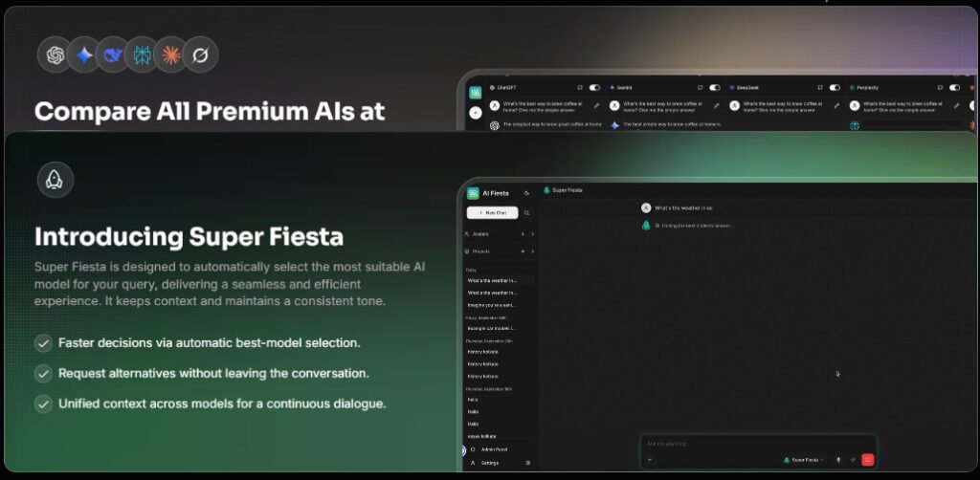Open the Super Fiesta model dropdown in the input box
The width and height of the screenshot is (980, 480).
pos(803,460)
